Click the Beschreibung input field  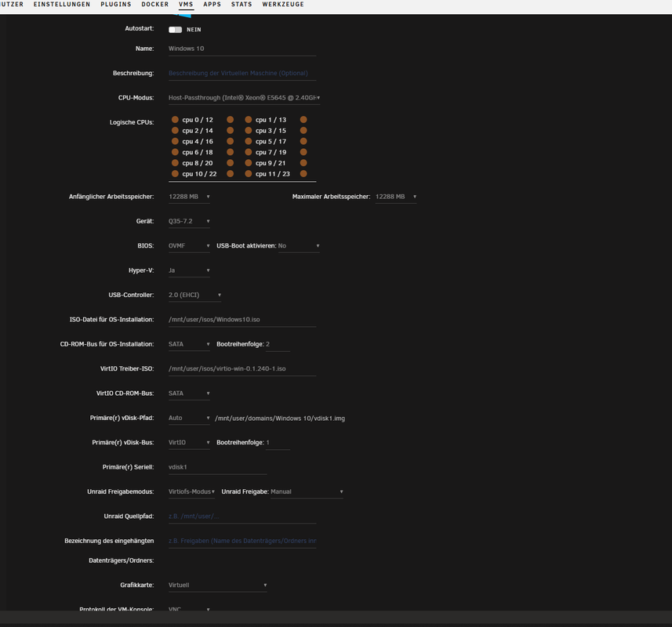(242, 73)
